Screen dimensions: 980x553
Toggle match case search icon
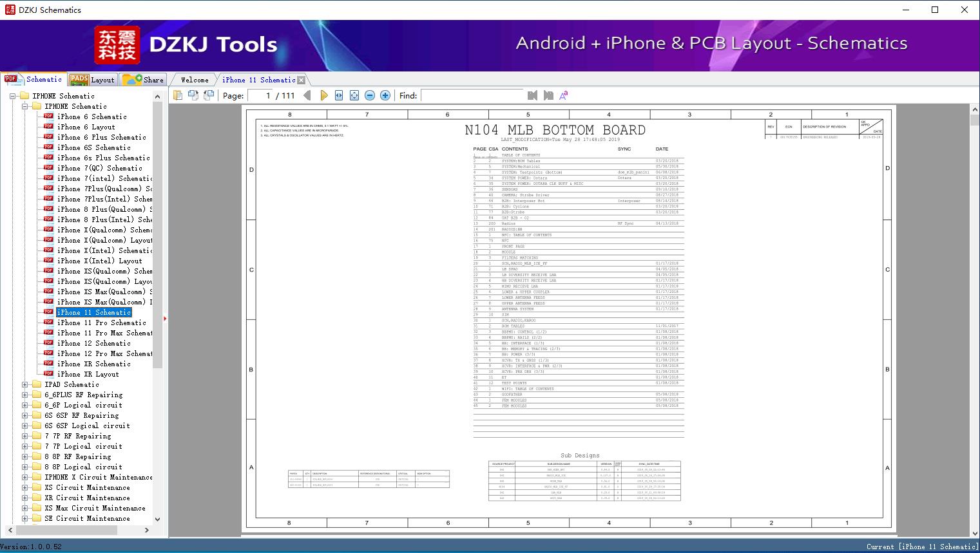(564, 95)
